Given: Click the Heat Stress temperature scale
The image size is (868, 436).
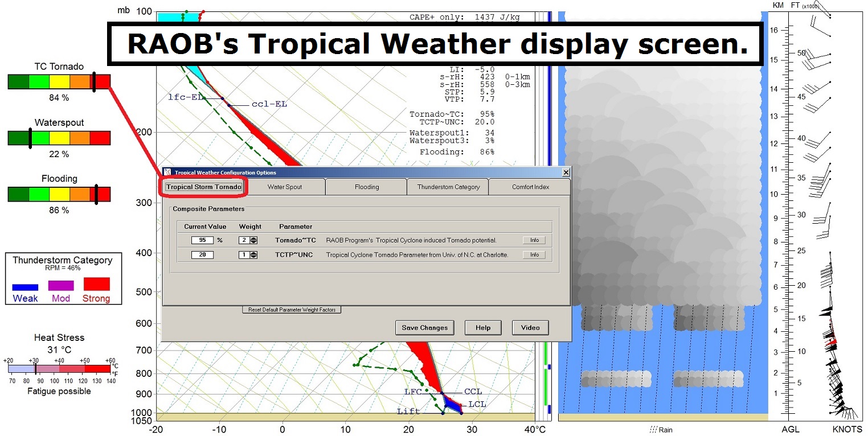Looking at the screenshot, I should pos(59,369).
